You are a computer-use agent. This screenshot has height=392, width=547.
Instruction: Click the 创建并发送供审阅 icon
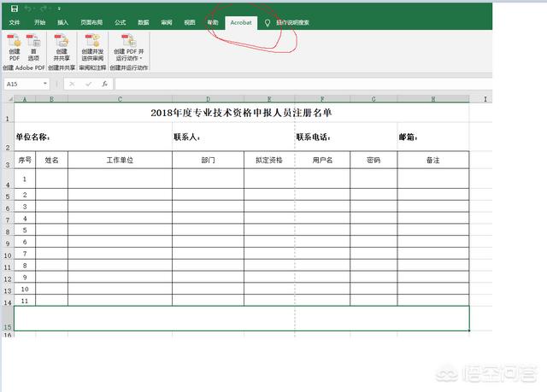92,47
